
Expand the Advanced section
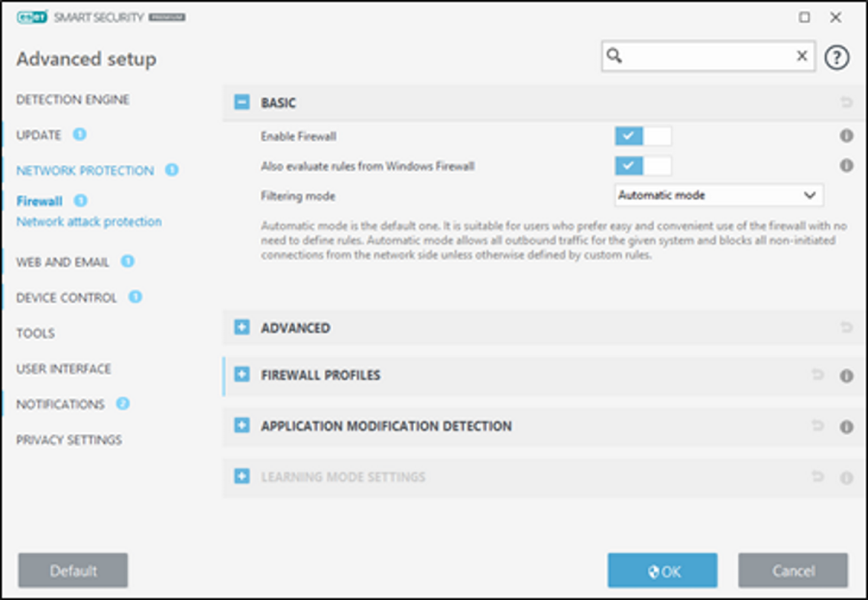click(242, 328)
